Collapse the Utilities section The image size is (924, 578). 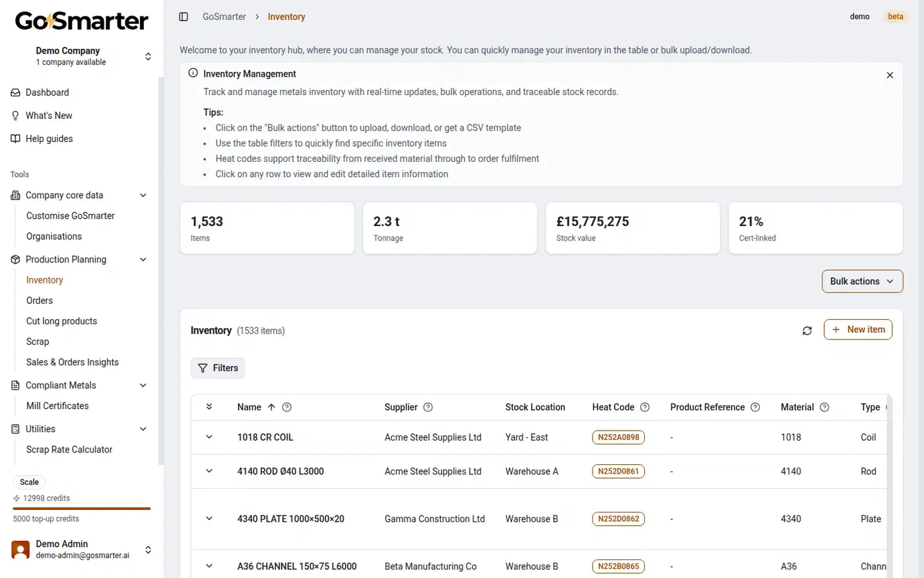click(x=143, y=429)
